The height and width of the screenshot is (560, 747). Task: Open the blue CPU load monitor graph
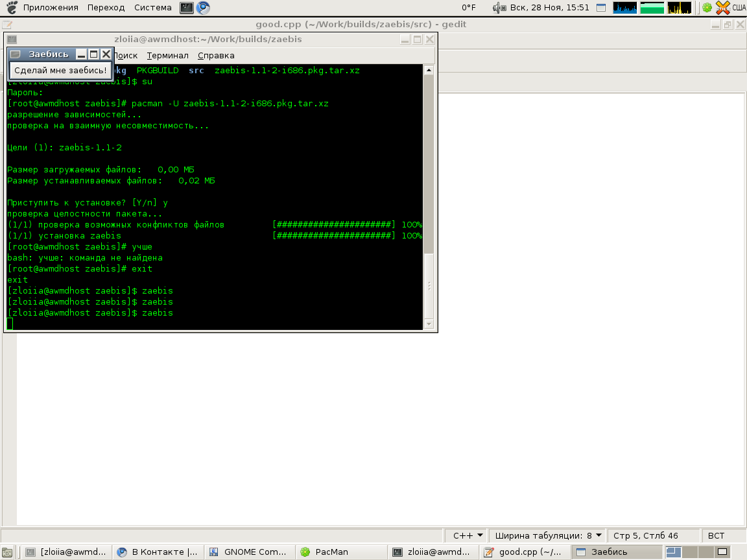tap(624, 8)
